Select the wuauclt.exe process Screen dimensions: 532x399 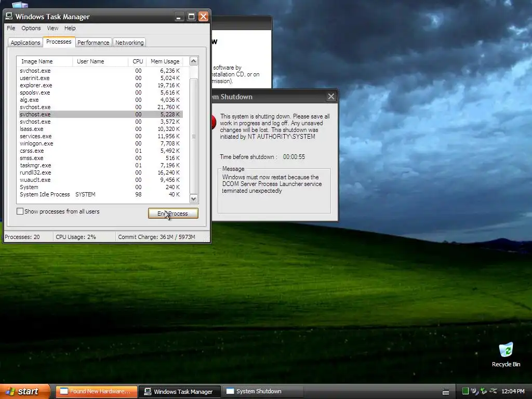click(100, 180)
